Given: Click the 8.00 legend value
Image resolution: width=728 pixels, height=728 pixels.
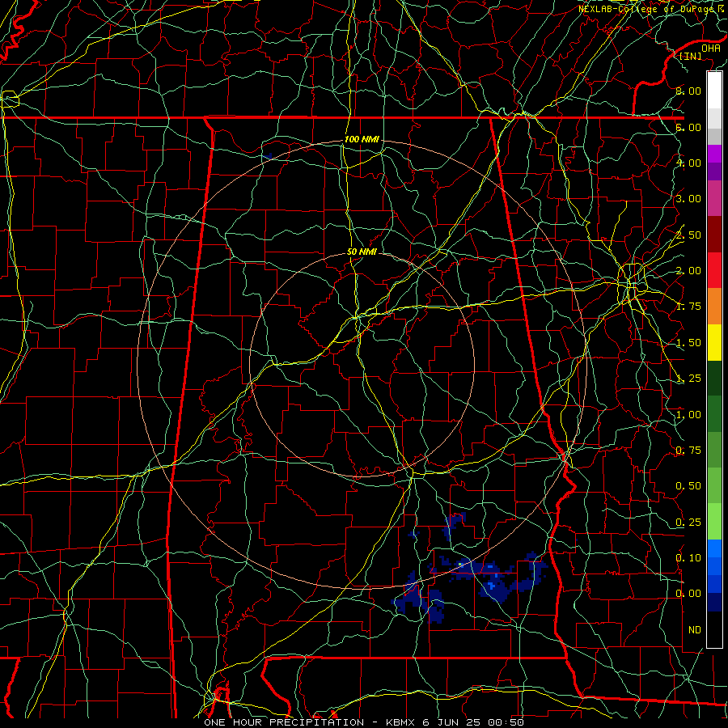Looking at the screenshot, I should pyautogui.click(x=688, y=91).
